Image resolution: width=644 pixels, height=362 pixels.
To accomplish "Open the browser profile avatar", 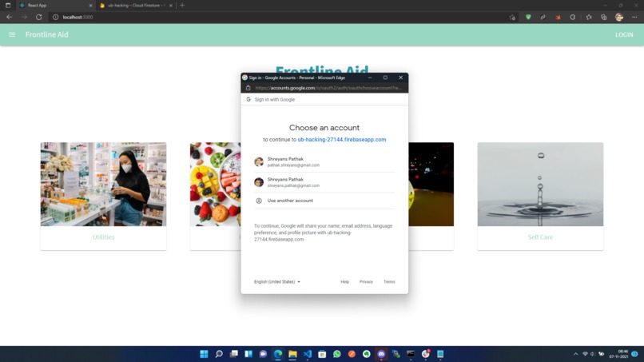I will (x=619, y=18).
